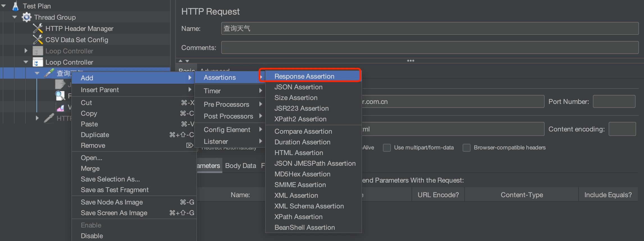The image size is (644, 241).
Task: Click the URL Encode? column header
Action: point(438,195)
